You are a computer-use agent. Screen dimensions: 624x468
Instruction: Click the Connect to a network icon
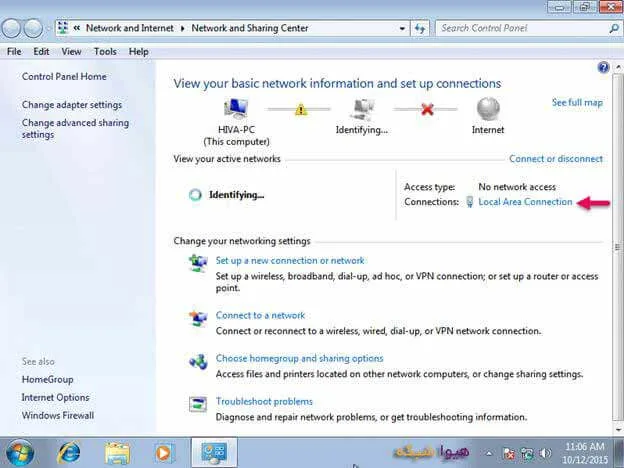point(198,318)
